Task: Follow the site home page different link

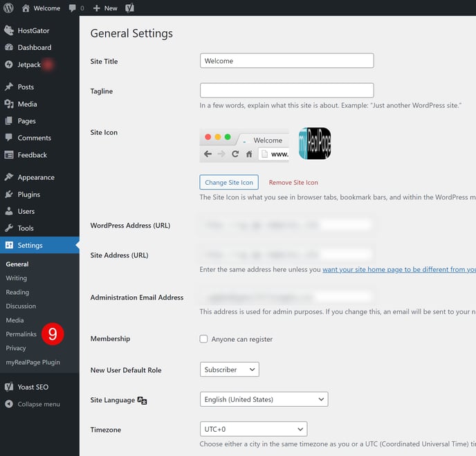Action: [x=399, y=269]
